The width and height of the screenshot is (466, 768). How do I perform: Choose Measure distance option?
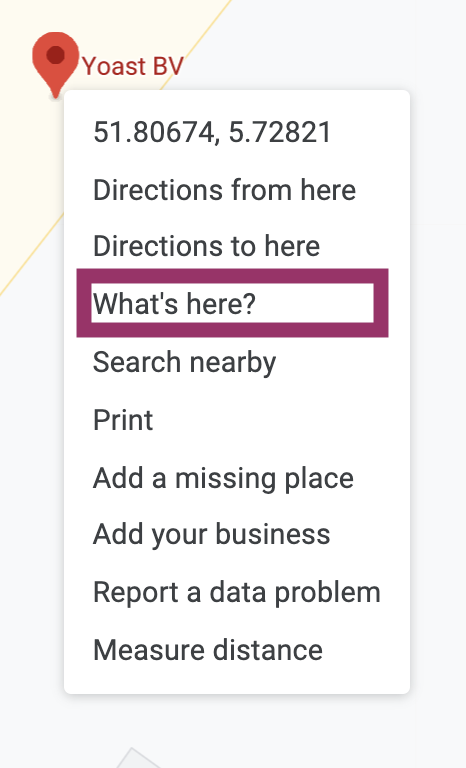pos(208,650)
